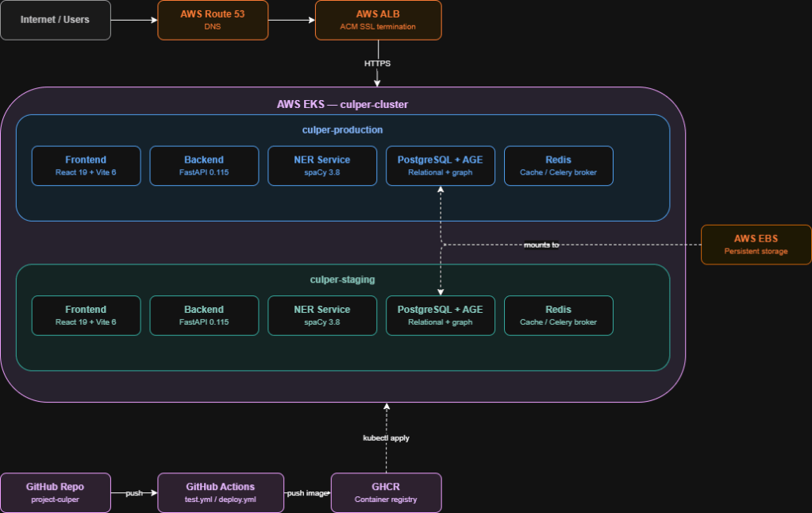Click the AWS ALB node

pos(378,20)
